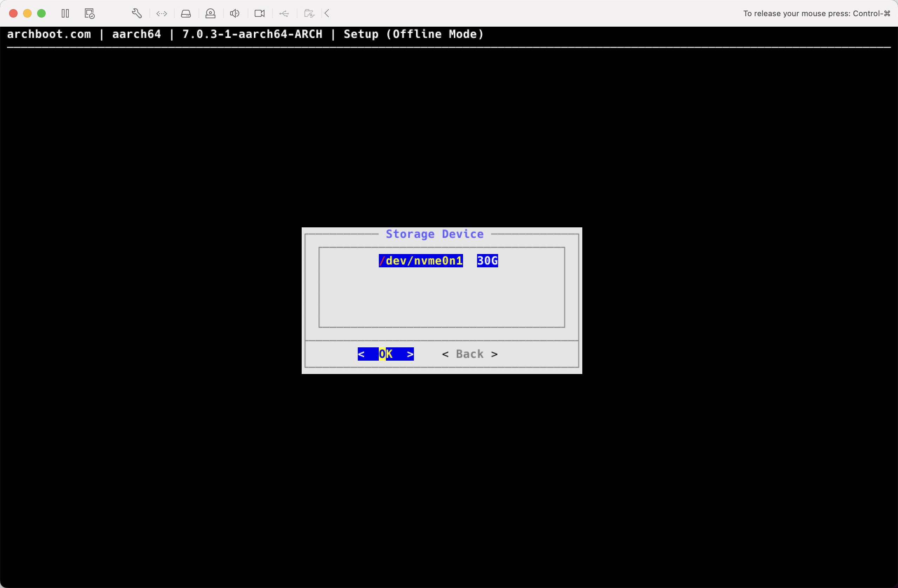This screenshot has width=898, height=588.
Task: Open the USB devices icon
Action: coord(284,14)
